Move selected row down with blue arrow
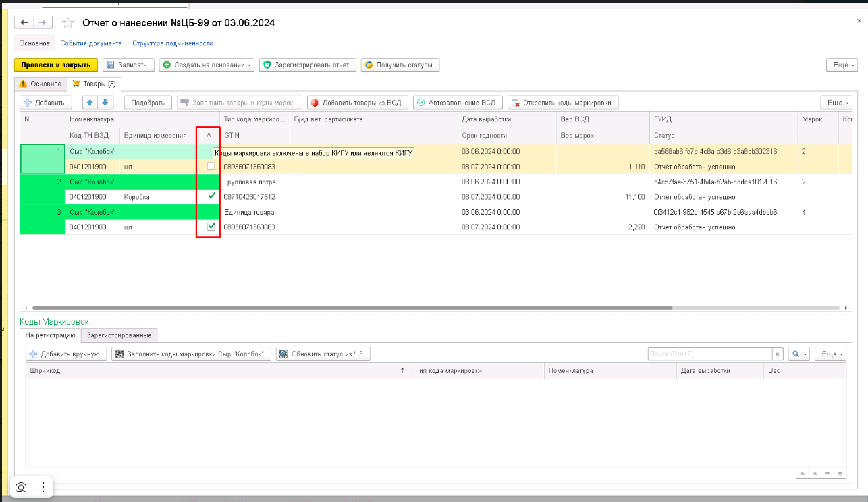868x502 pixels. coord(105,103)
